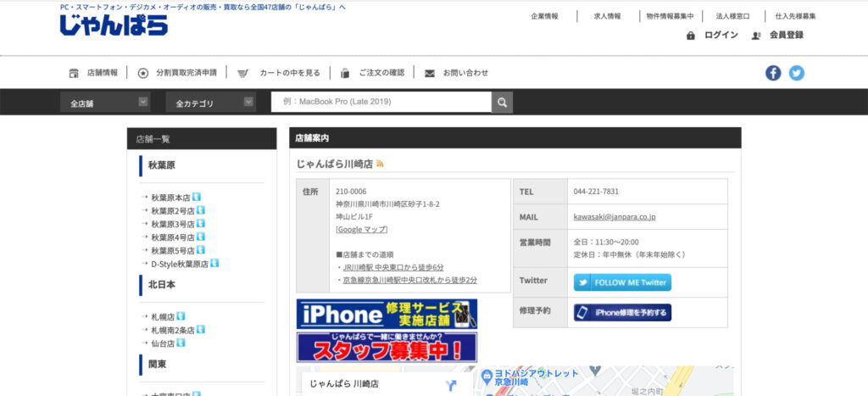This screenshot has width=868, height=396.
Task: Select 札幌店 in store list
Action: [x=163, y=317]
